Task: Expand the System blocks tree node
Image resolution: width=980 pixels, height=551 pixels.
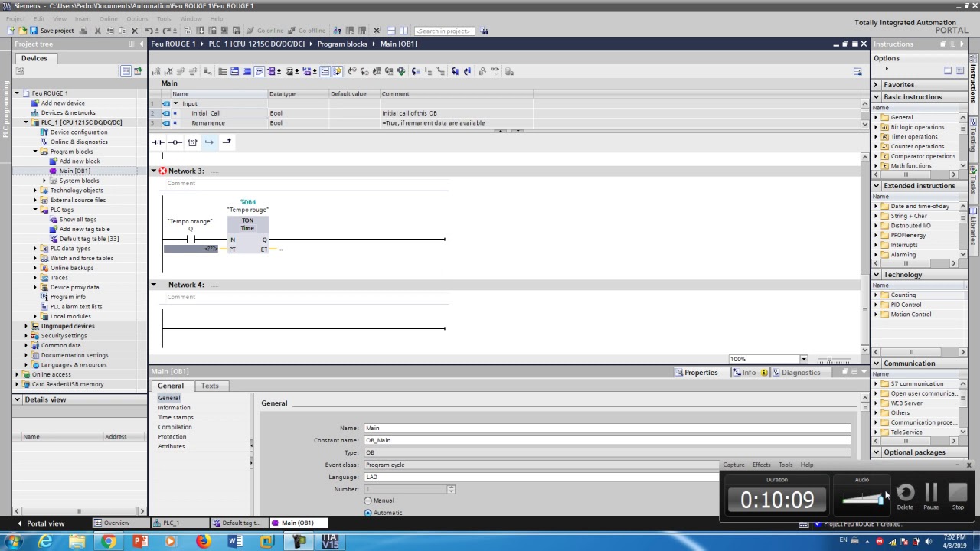Action: tap(44, 181)
